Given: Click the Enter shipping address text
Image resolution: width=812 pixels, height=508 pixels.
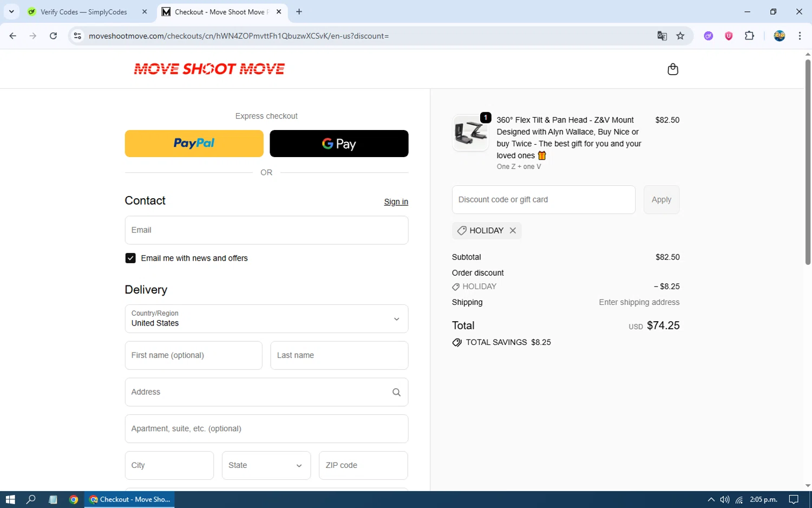Looking at the screenshot, I should point(639,302).
